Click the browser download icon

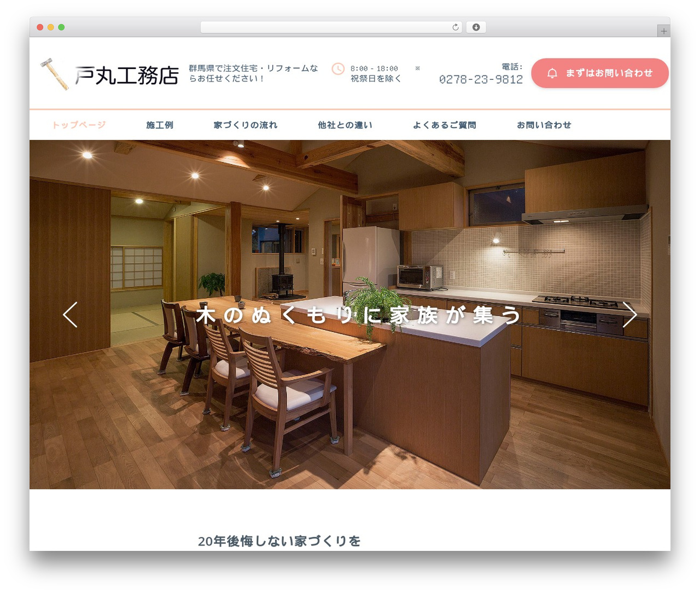pyautogui.click(x=476, y=27)
